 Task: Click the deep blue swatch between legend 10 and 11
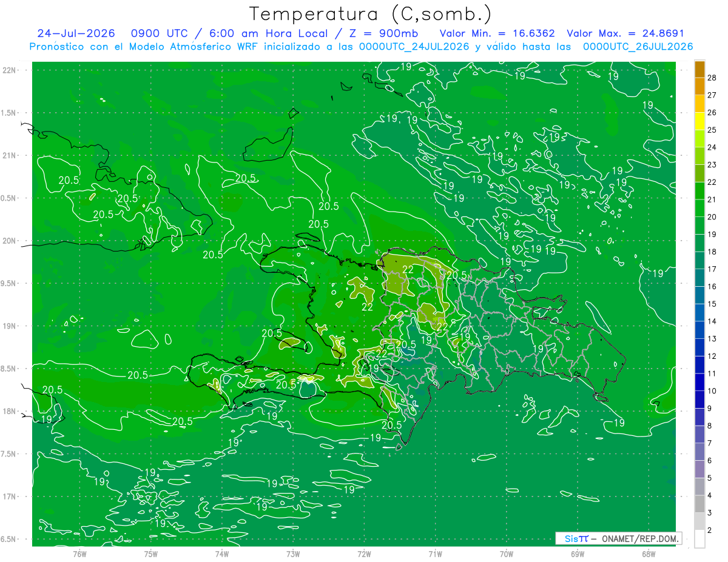coord(699,382)
